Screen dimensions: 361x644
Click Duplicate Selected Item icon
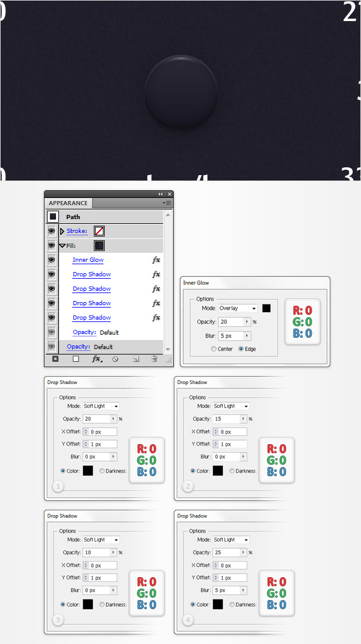[135, 359]
